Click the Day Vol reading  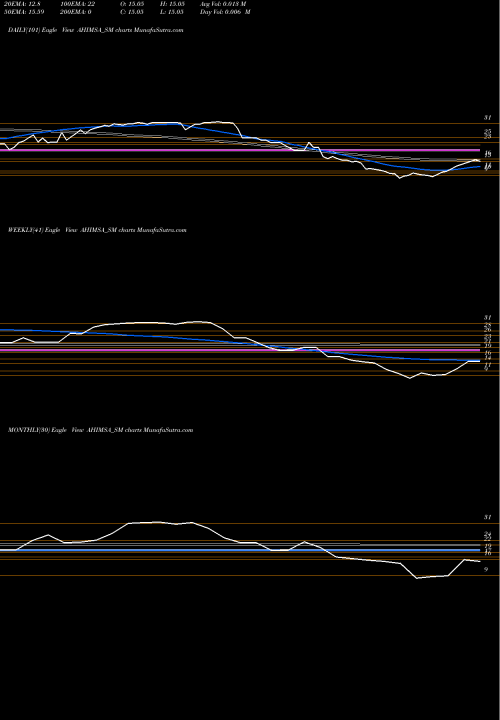pos(225,12)
